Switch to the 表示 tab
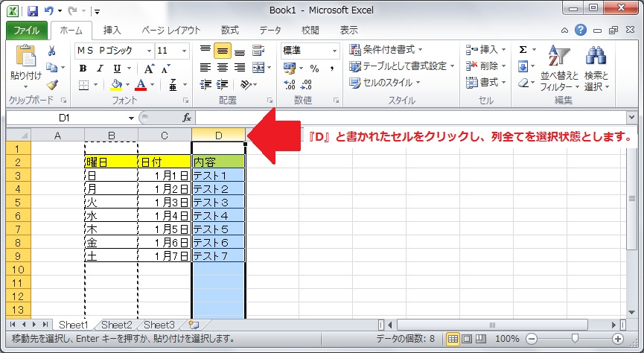This screenshot has width=644, height=353. (x=348, y=31)
